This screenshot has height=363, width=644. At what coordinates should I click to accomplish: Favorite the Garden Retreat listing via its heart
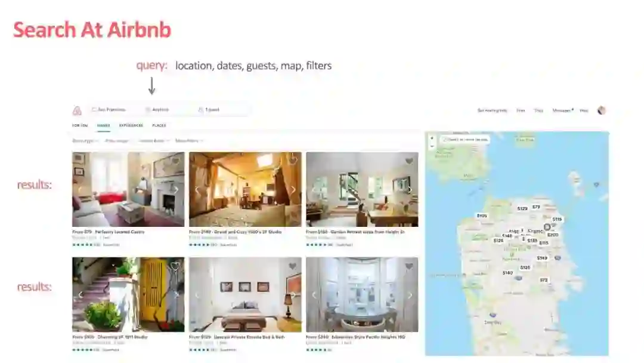point(409,161)
